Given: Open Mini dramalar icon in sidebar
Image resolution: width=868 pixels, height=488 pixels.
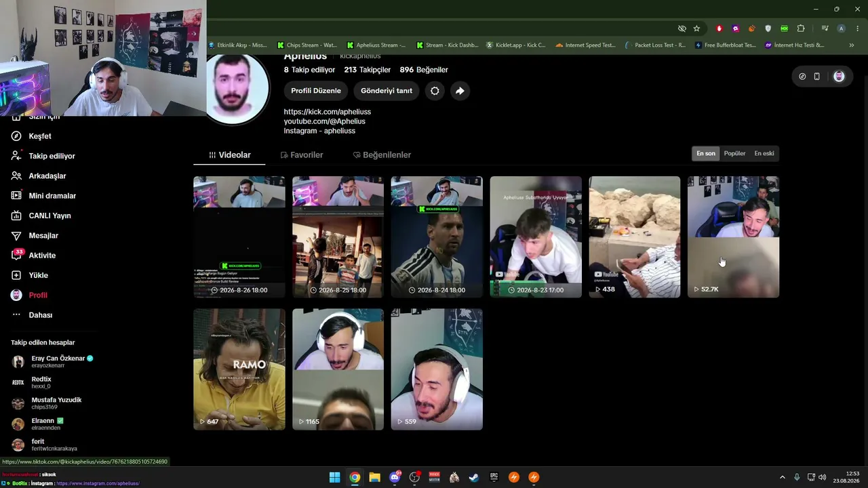Looking at the screenshot, I should coord(16,196).
